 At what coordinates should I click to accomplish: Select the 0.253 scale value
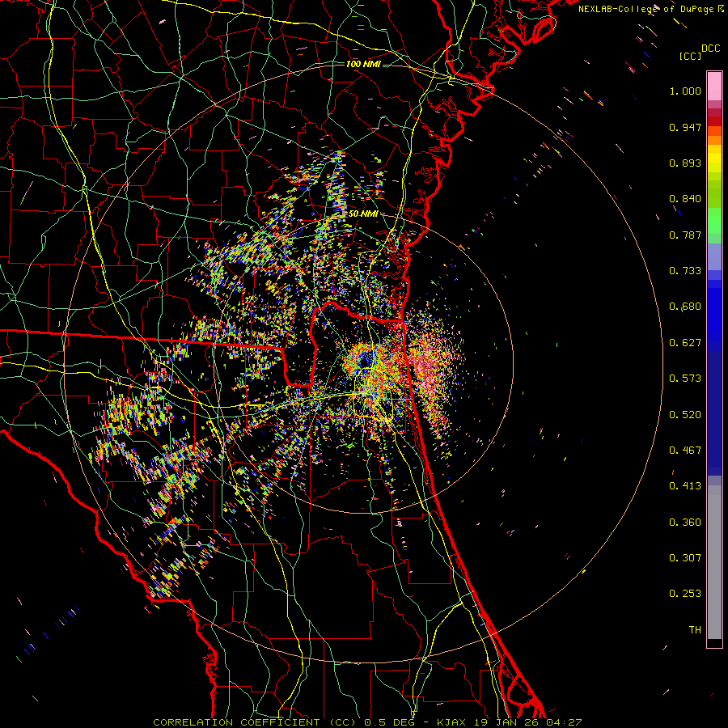(685, 594)
